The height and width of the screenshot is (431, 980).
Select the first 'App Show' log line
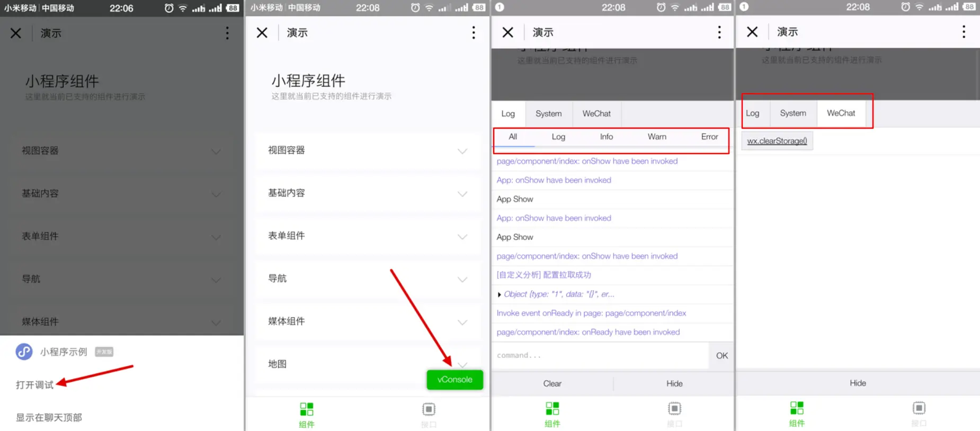click(x=612, y=199)
